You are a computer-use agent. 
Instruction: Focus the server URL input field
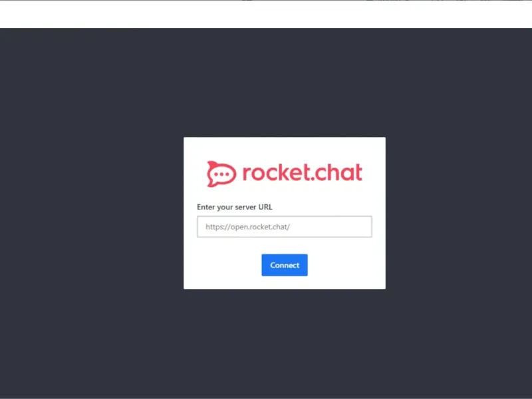point(285,227)
